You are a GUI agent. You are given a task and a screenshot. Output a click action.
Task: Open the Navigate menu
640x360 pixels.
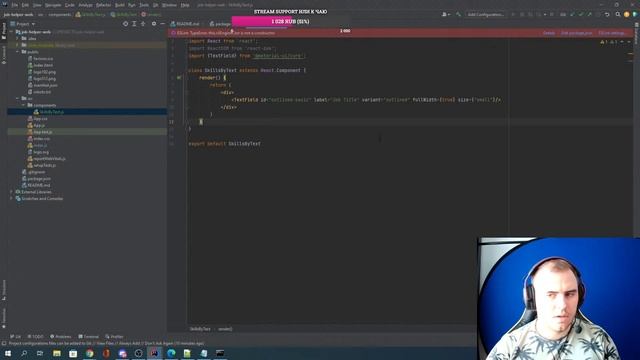53,5
